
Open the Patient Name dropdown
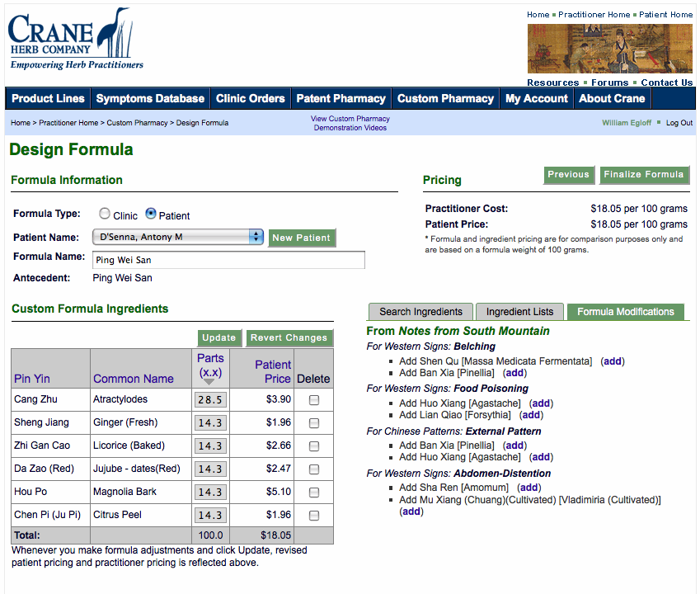(177, 237)
